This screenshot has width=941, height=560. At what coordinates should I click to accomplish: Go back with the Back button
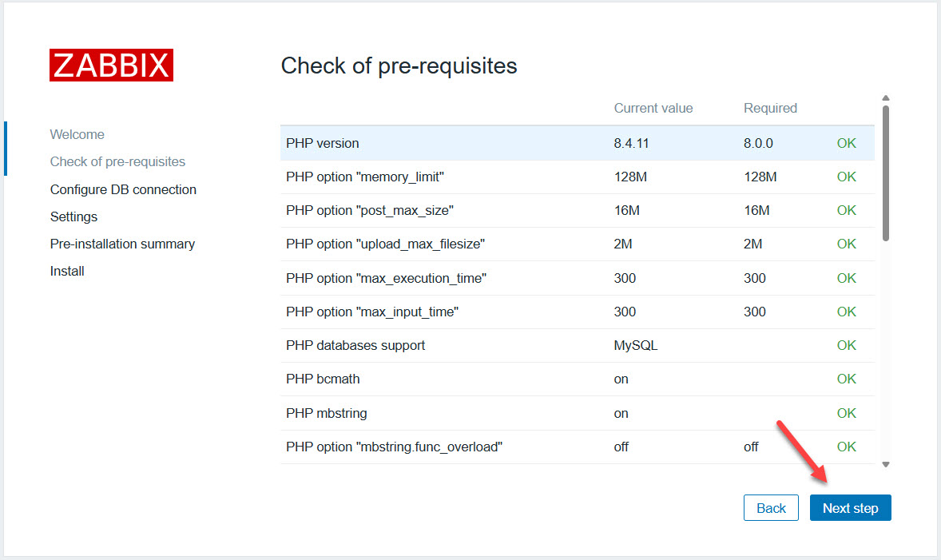pyautogui.click(x=771, y=508)
